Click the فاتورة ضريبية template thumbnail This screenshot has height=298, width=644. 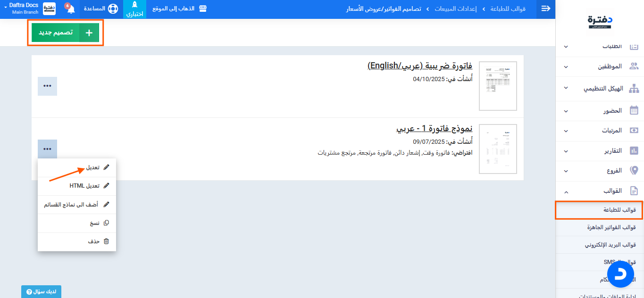tap(497, 86)
